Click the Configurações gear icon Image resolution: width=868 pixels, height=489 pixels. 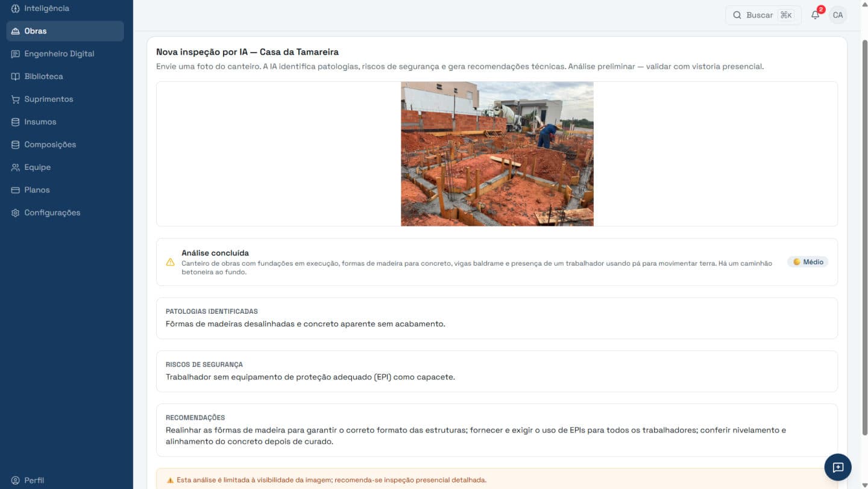(x=16, y=213)
